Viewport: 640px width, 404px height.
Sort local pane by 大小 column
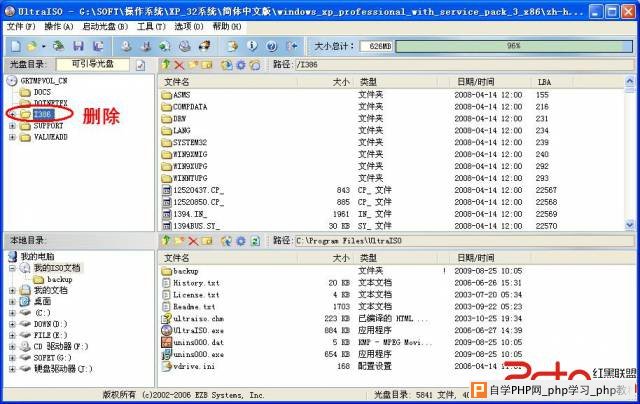click(325, 258)
